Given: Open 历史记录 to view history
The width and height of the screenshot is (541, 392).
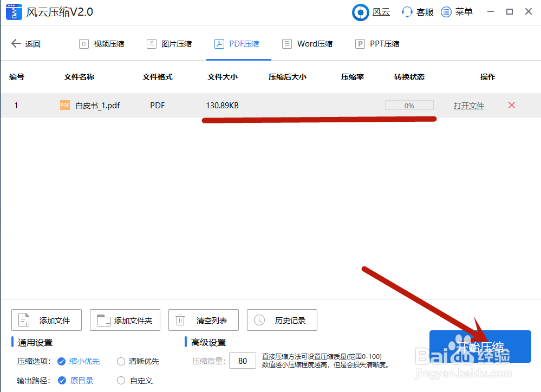Looking at the screenshot, I should click(282, 320).
